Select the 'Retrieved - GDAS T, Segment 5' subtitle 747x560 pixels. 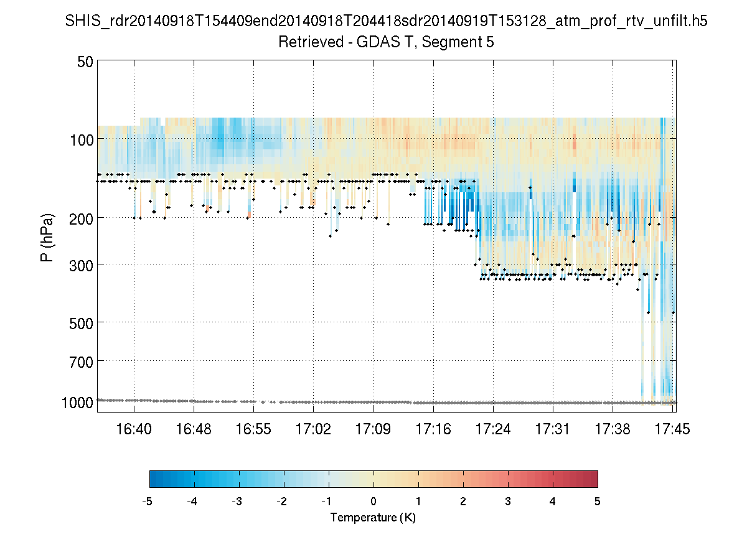386,42
